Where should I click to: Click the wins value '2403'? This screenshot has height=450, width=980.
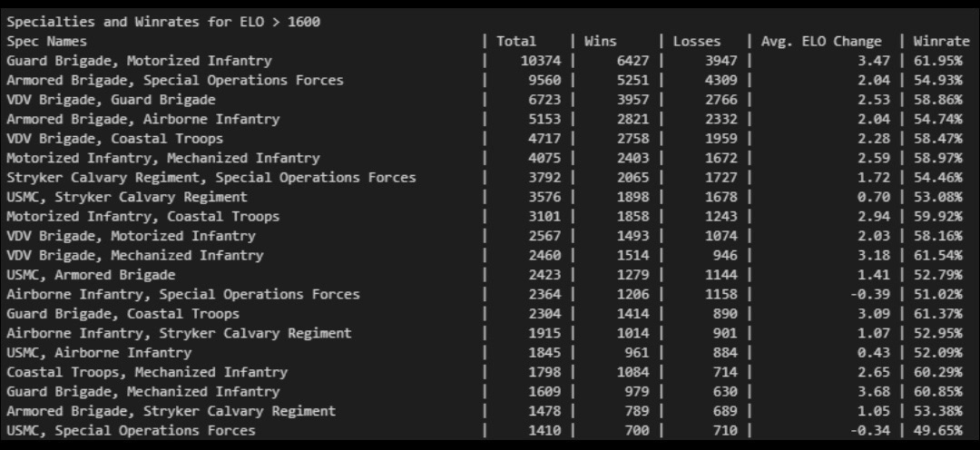[x=633, y=158]
